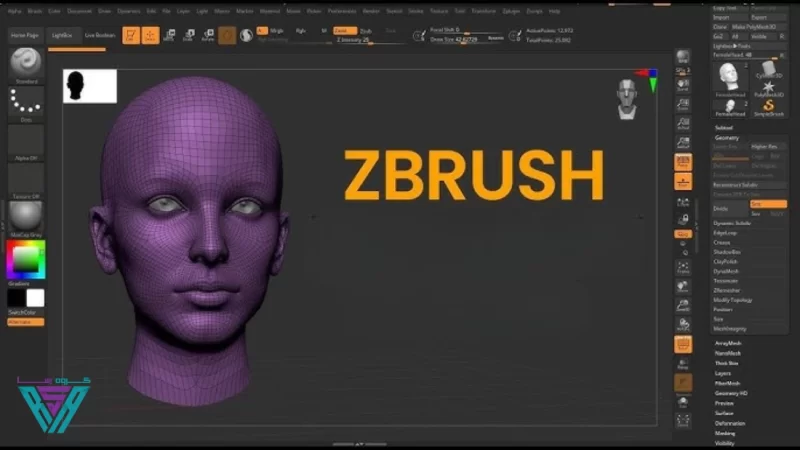Expand the Deformation subpalette

pyautogui.click(x=730, y=423)
